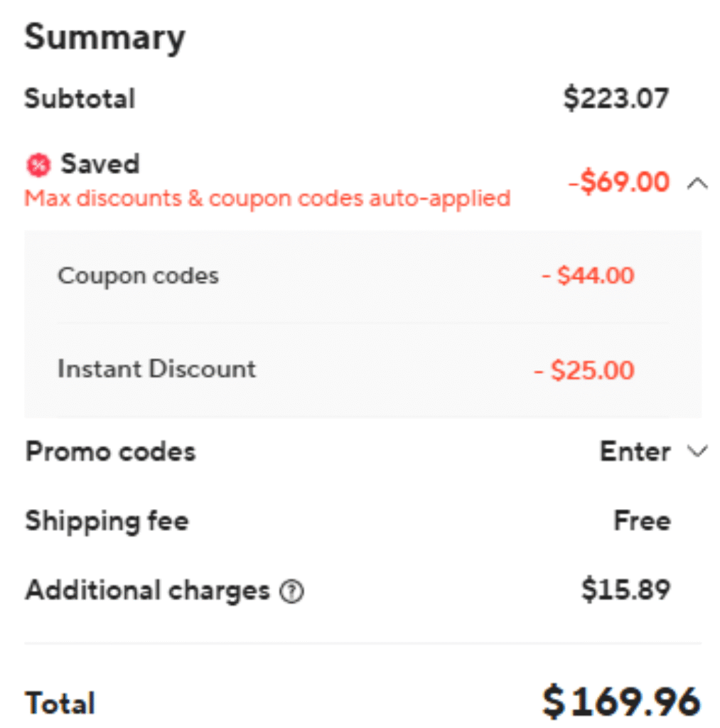Click the $169.96 total amount
The width and height of the screenshot is (720, 728).
[621, 702]
